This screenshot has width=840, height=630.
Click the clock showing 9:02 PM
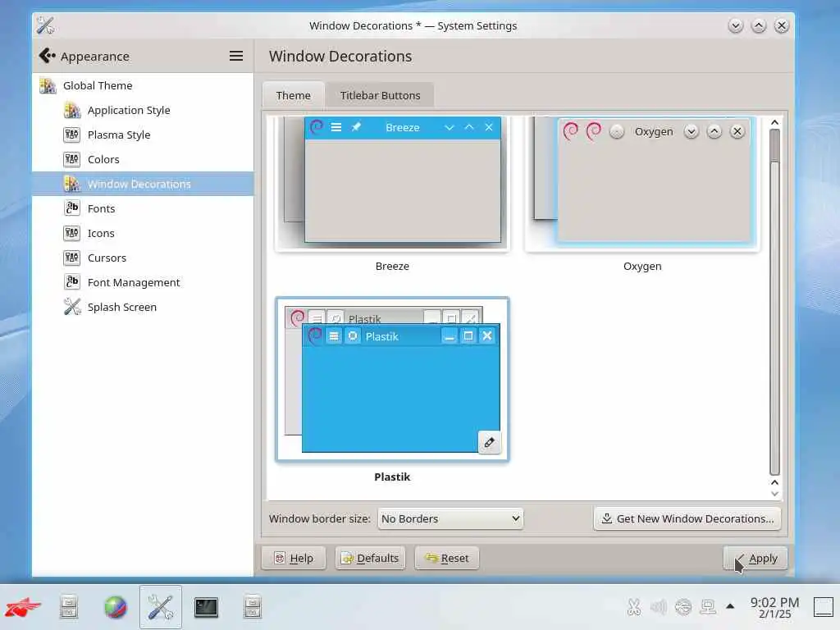click(774, 607)
